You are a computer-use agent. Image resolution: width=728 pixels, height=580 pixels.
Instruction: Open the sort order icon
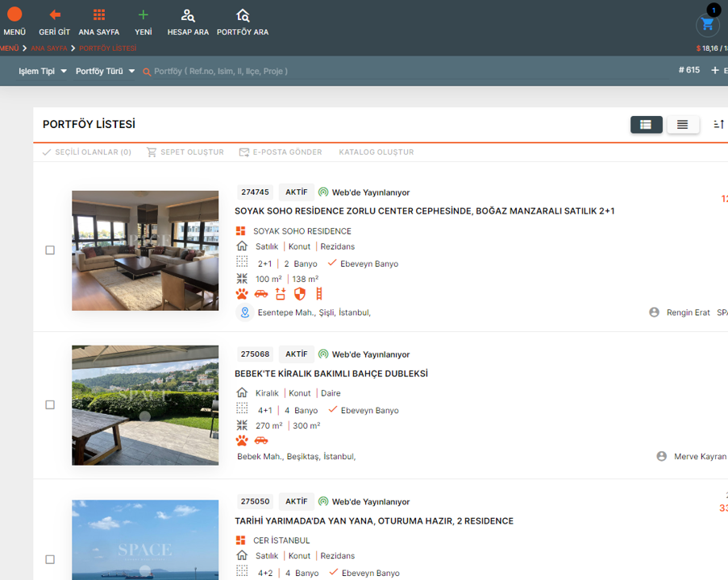pyautogui.click(x=718, y=124)
